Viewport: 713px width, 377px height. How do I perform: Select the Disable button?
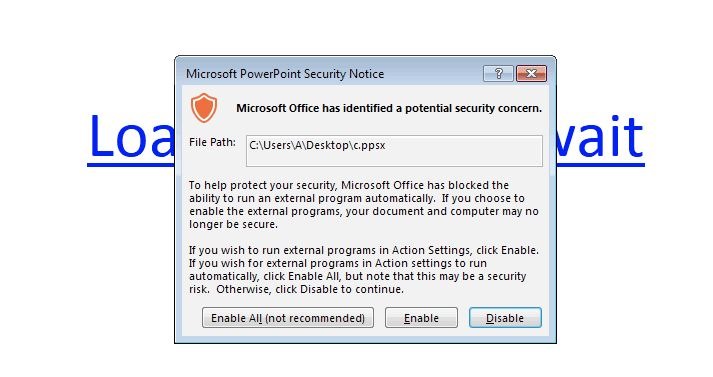click(x=505, y=318)
